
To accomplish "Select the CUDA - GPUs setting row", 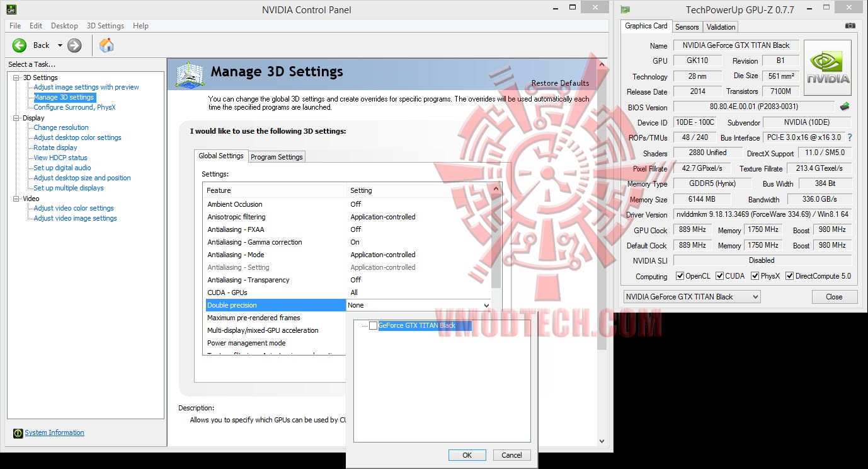I will point(347,292).
